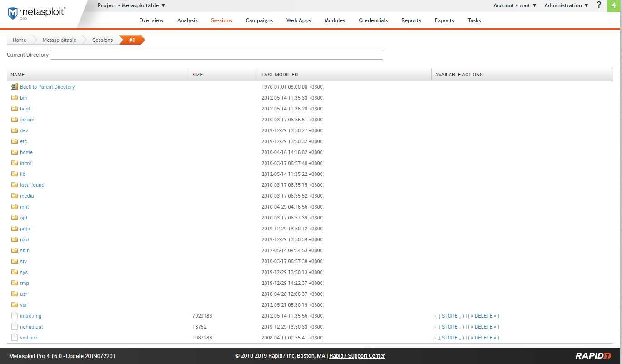Click the home folder icon

pos(15,152)
